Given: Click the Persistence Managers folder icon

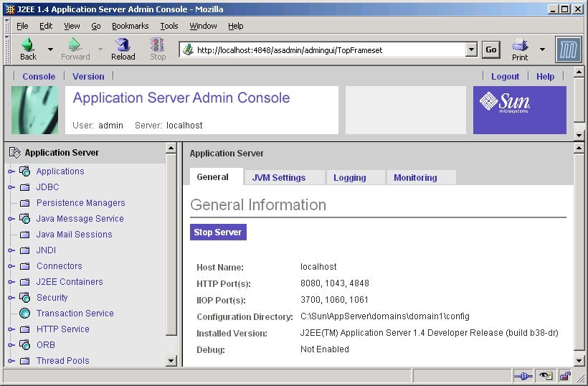Looking at the screenshot, I should (x=25, y=203).
